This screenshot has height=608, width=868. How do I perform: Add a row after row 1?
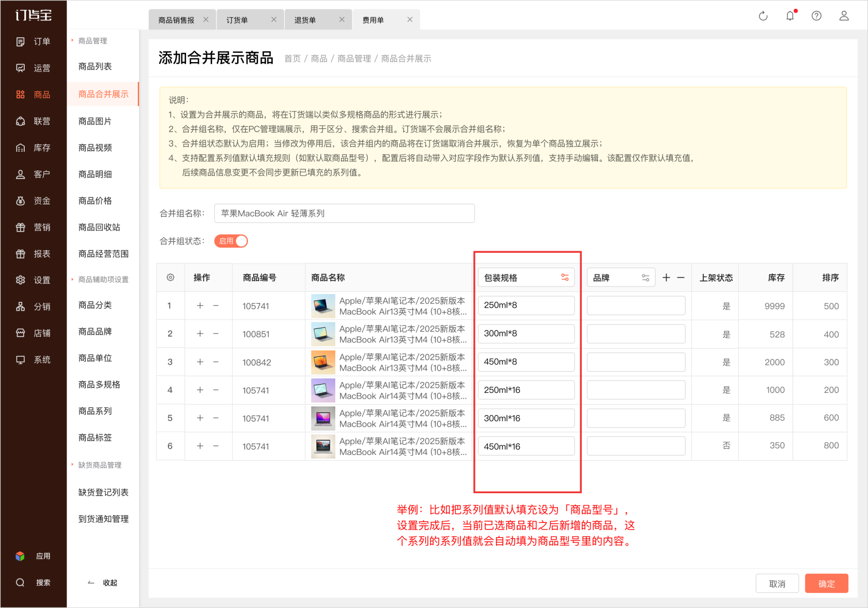click(x=200, y=306)
